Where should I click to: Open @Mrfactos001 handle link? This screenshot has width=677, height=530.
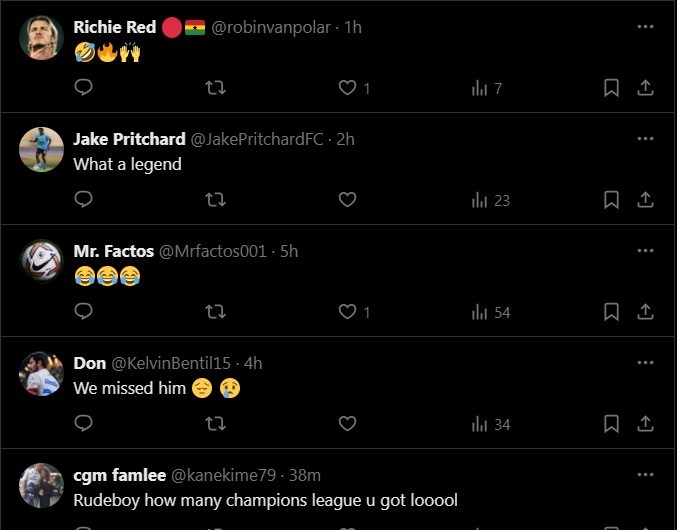point(213,251)
